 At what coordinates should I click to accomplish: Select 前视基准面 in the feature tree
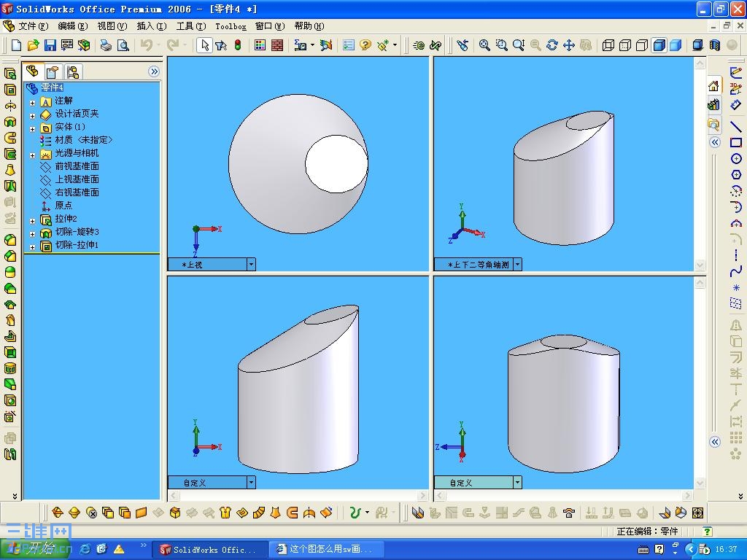[x=77, y=166]
